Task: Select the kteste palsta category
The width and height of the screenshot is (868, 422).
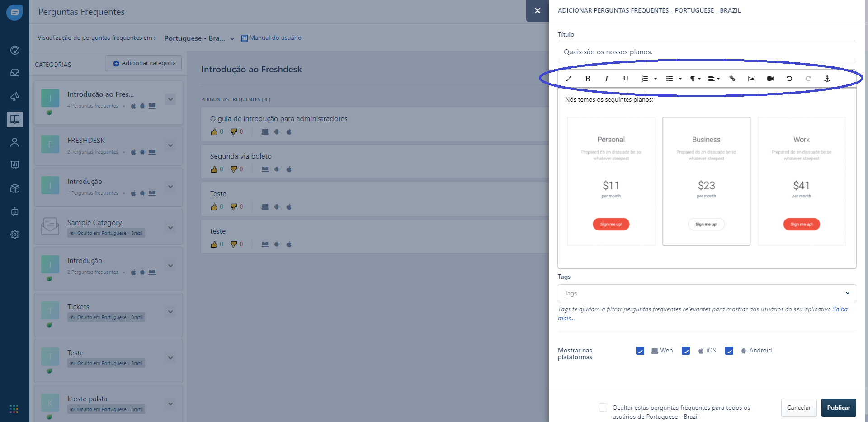Action: [108, 403]
